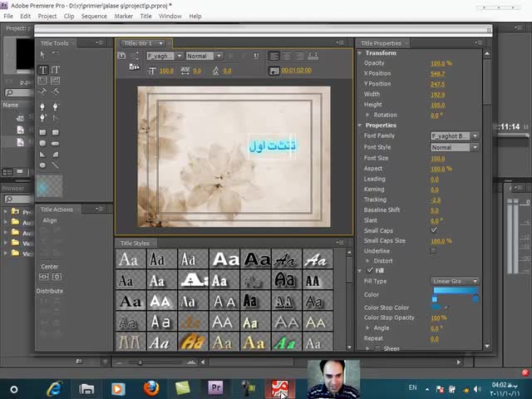Screen dimensions: 532x399
Task: Open the Title menu
Action: click(146, 16)
